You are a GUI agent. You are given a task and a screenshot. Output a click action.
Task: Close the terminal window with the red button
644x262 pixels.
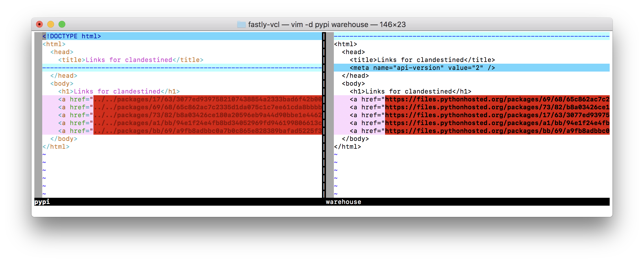click(x=39, y=24)
